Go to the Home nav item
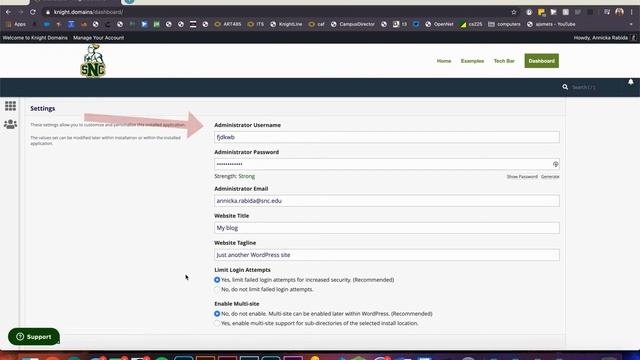Screen dimensions: 640x360 click(444, 61)
